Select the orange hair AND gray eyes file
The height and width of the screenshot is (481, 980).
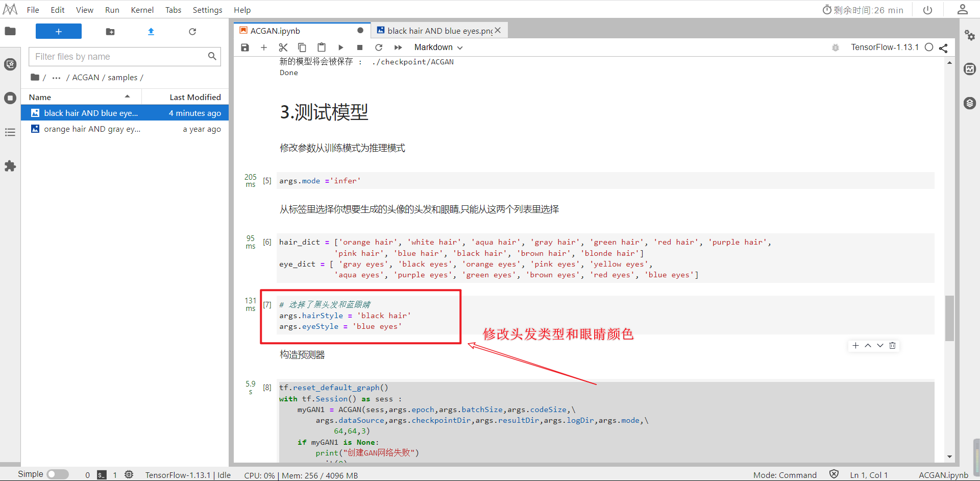pos(125,129)
